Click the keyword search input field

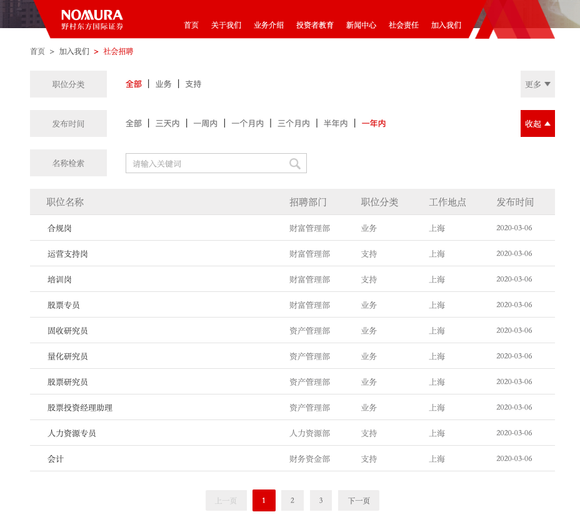point(216,163)
